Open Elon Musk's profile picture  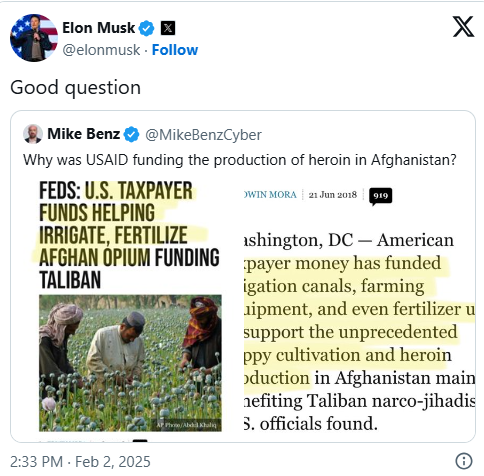(34, 38)
